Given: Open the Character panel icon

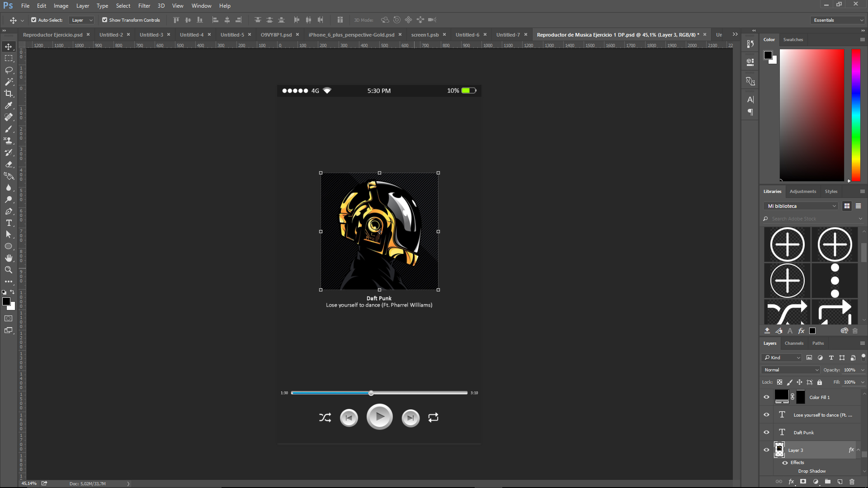Looking at the screenshot, I should pos(750,100).
